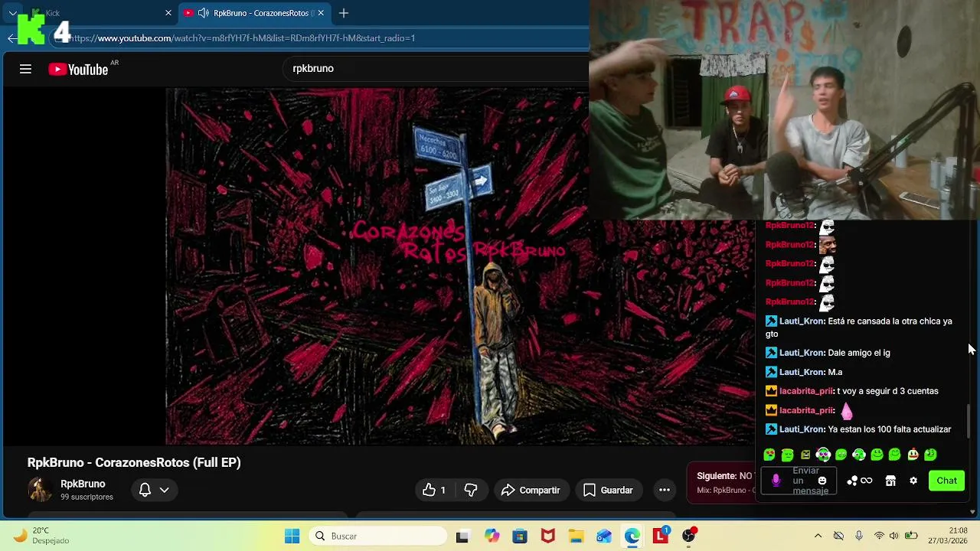Open OBS Studio from the taskbar
The height and width of the screenshot is (551, 980).
[689, 536]
